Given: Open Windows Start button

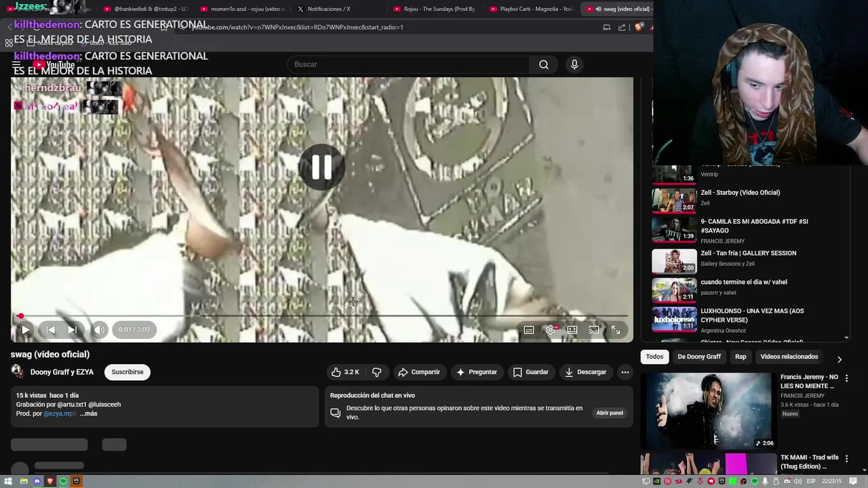Looking at the screenshot, I should click(x=8, y=481).
